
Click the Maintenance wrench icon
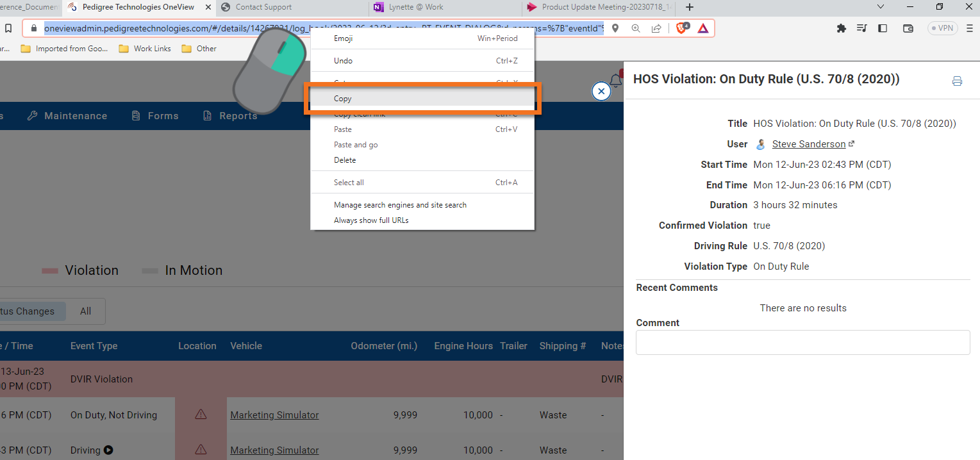pos(32,116)
